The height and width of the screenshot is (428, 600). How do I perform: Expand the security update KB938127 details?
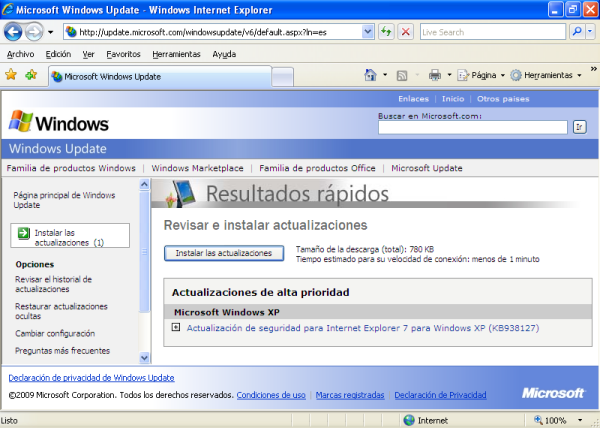point(176,327)
